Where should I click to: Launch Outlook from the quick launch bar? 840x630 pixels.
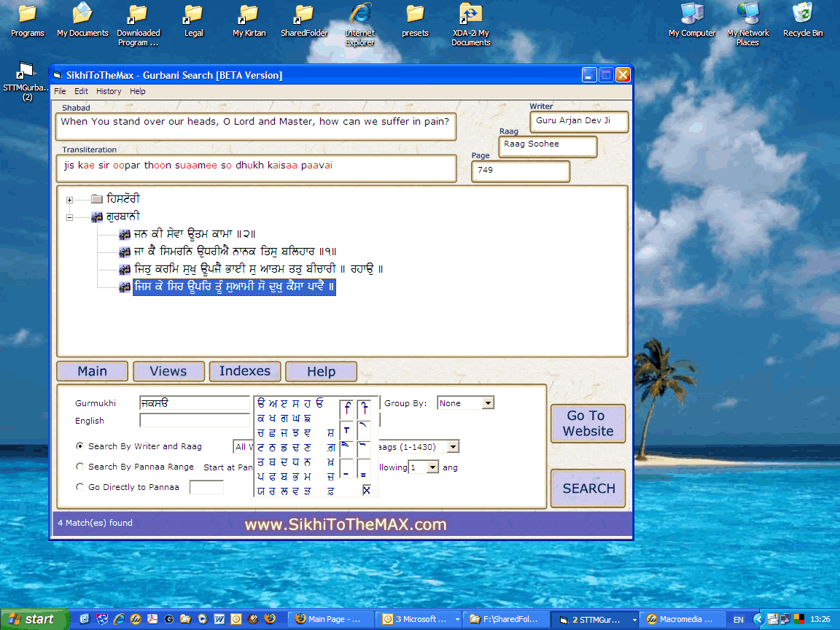236,619
